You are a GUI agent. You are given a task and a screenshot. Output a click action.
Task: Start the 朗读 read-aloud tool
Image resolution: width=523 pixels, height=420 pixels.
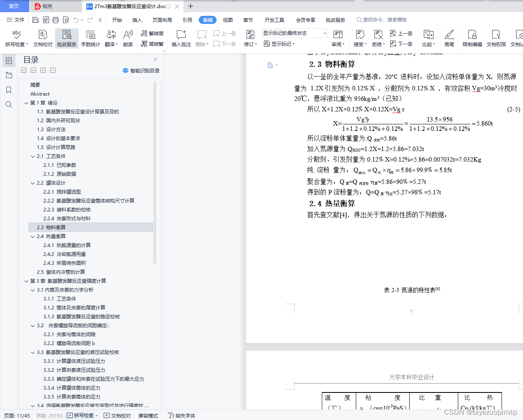128,38
